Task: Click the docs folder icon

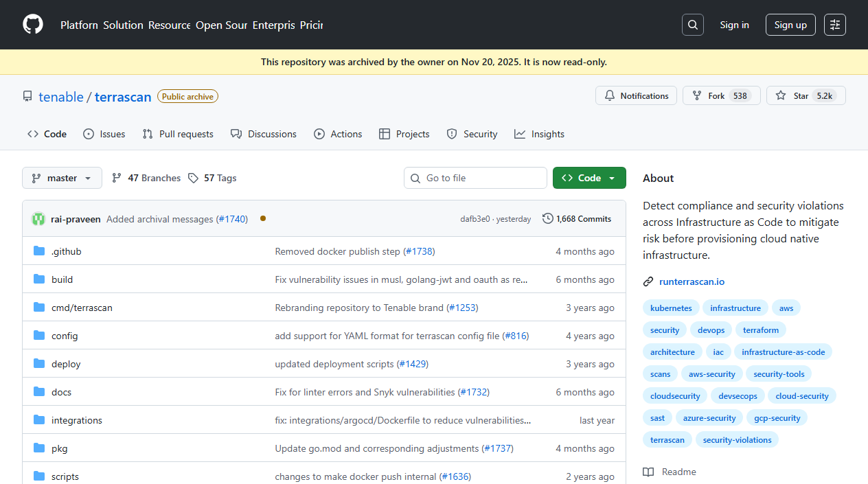Action: coord(39,392)
